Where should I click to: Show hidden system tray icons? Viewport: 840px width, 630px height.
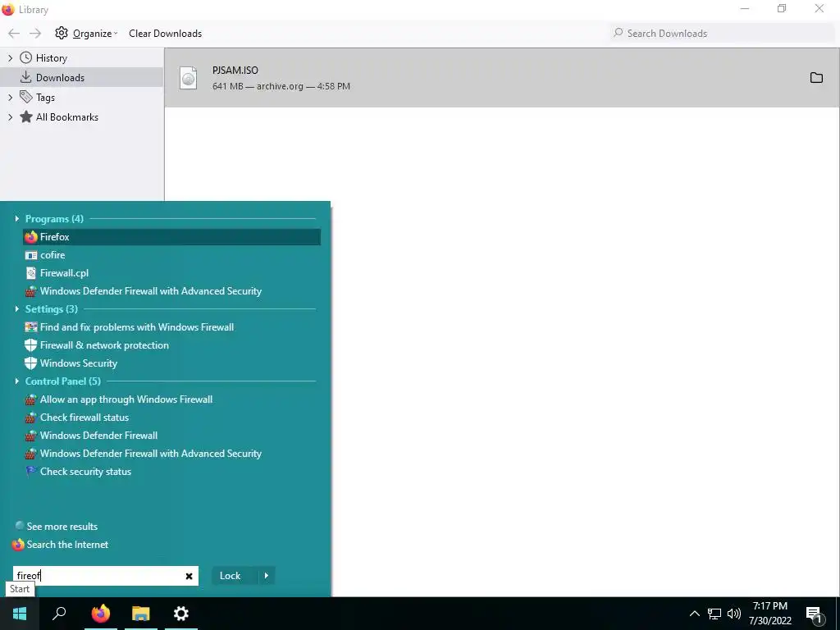pos(694,614)
